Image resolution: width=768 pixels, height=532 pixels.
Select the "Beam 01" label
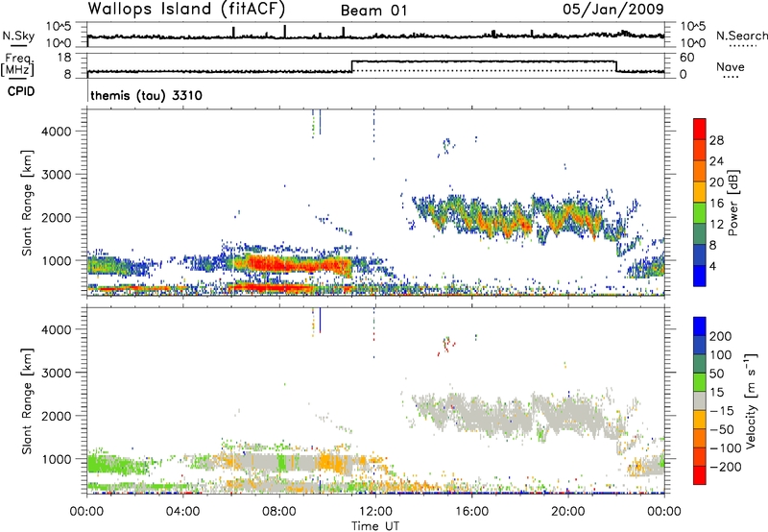373,11
